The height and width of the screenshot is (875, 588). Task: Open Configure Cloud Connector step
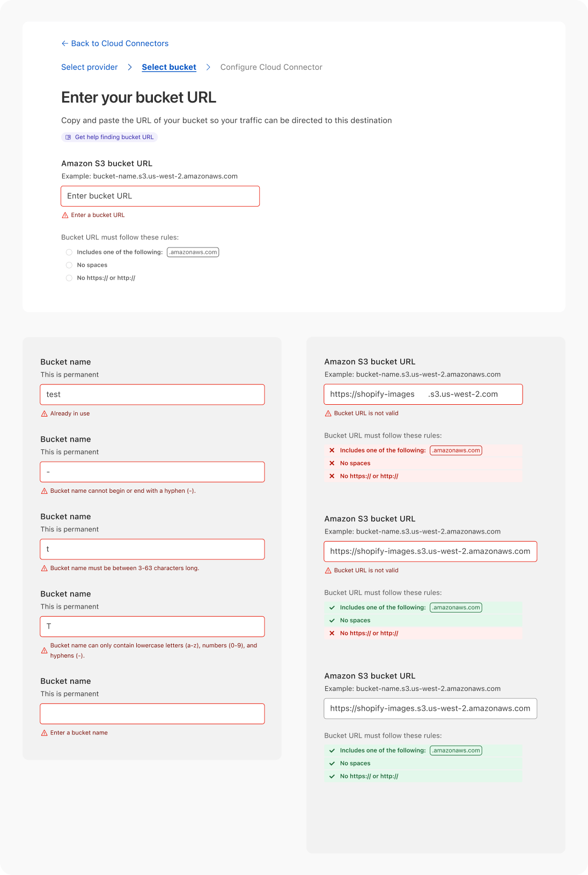271,67
